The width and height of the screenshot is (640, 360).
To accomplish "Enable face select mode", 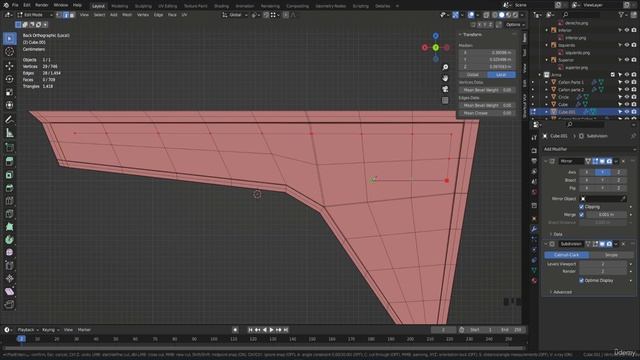I will pos(72,15).
